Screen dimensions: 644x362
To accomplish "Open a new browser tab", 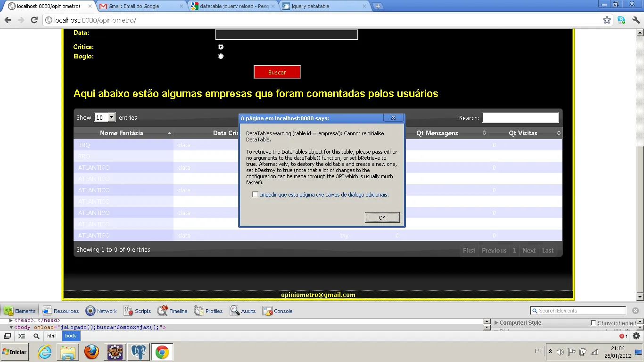I will pos(378,6).
